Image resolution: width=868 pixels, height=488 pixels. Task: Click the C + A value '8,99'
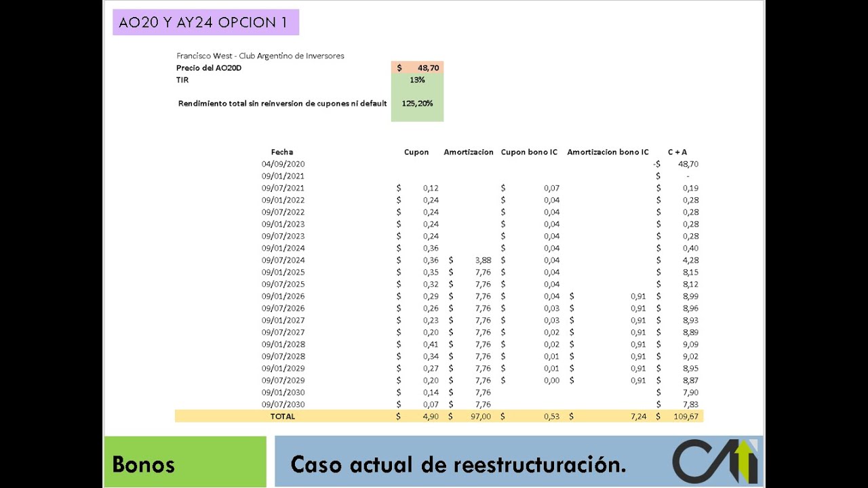[691, 296]
